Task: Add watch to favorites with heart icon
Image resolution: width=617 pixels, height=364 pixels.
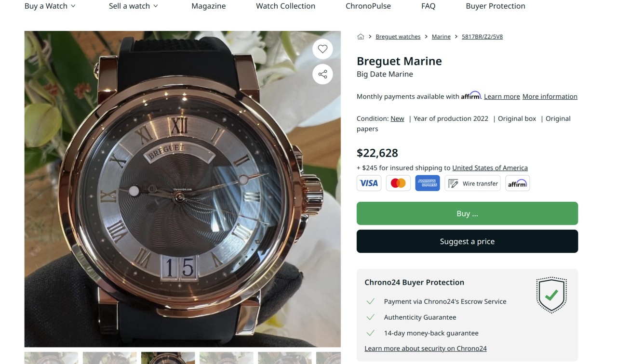Action: [x=322, y=49]
